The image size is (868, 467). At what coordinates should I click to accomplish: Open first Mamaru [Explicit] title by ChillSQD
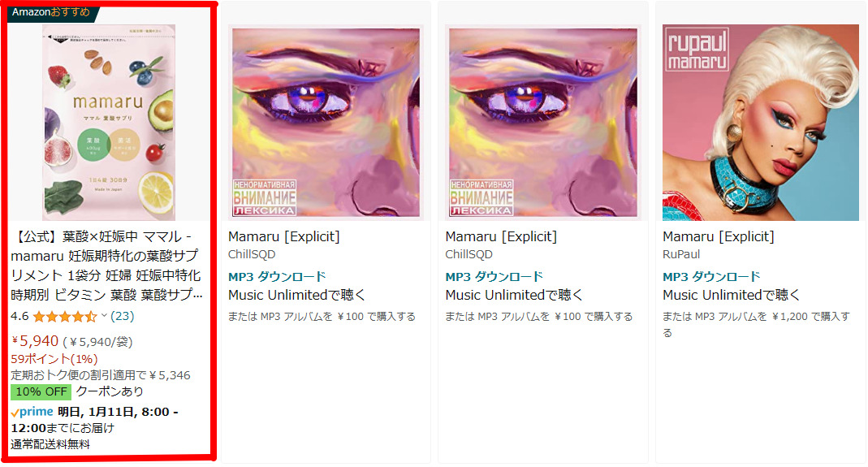[x=284, y=236]
